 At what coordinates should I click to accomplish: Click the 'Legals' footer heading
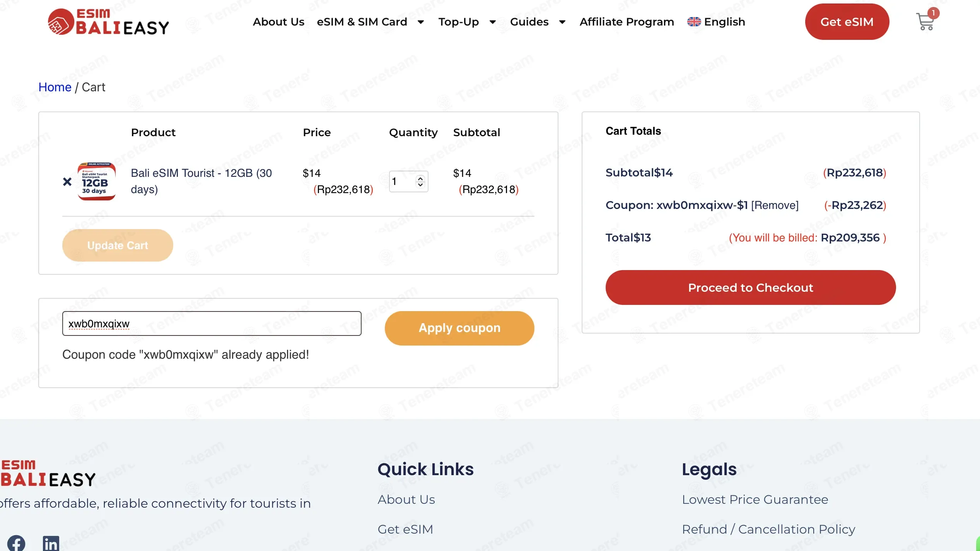point(709,470)
